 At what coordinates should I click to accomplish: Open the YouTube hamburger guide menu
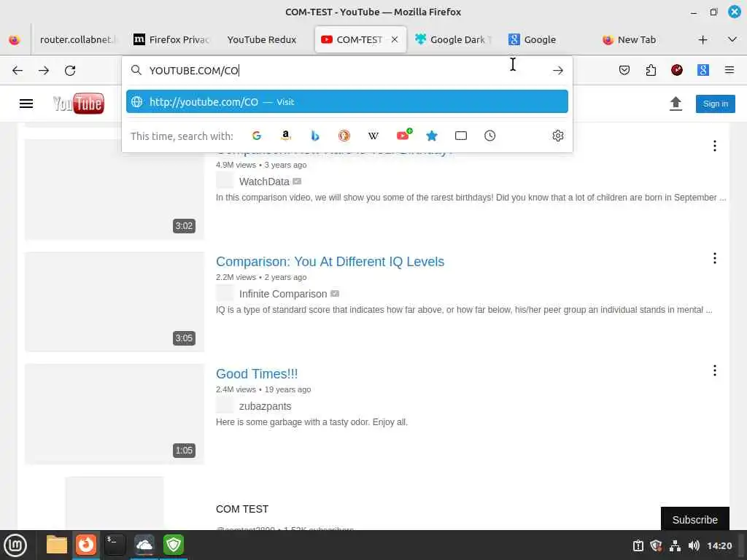[26, 104]
